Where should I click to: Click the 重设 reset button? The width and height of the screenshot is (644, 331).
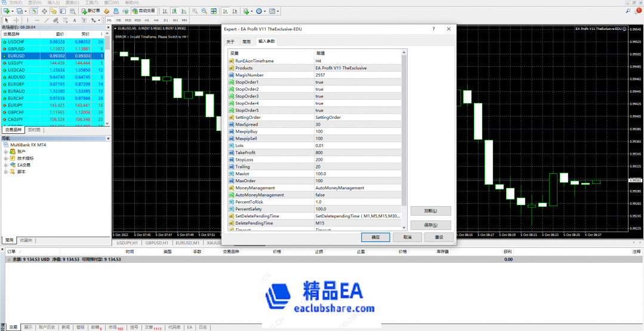439,237
